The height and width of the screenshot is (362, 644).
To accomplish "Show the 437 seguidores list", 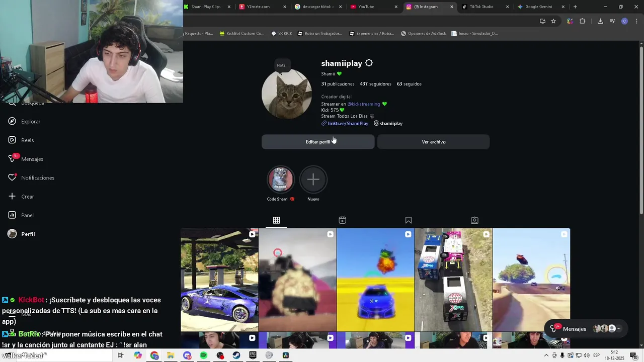I will tap(375, 84).
